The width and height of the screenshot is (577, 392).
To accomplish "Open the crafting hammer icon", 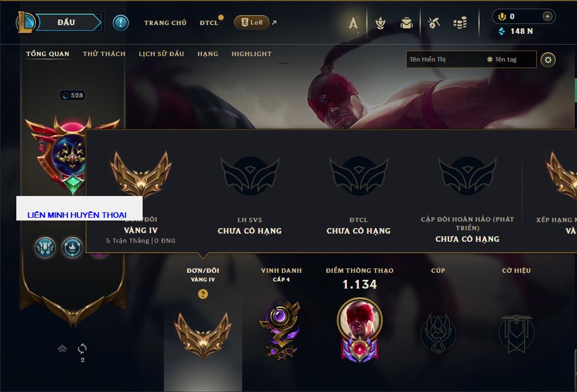I will click(x=434, y=23).
